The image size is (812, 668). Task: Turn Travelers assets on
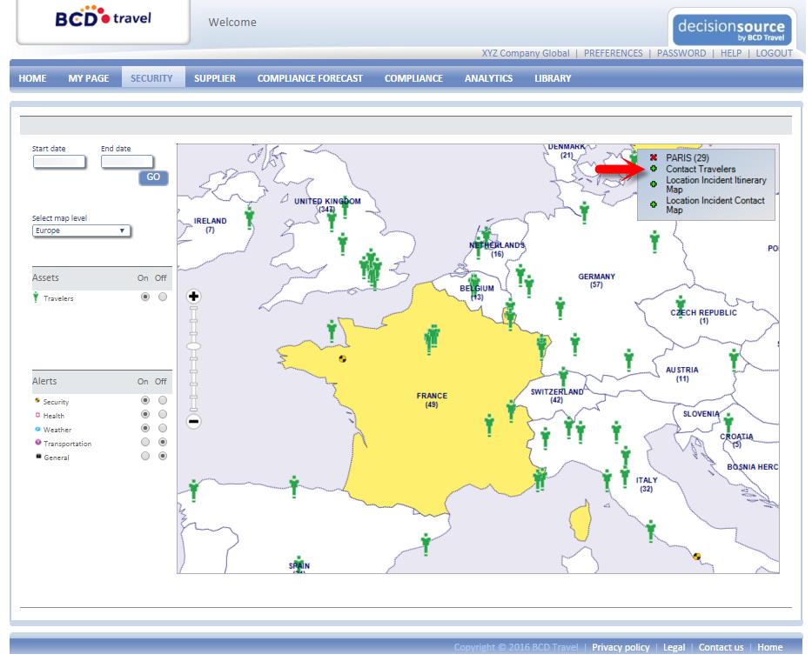point(145,297)
